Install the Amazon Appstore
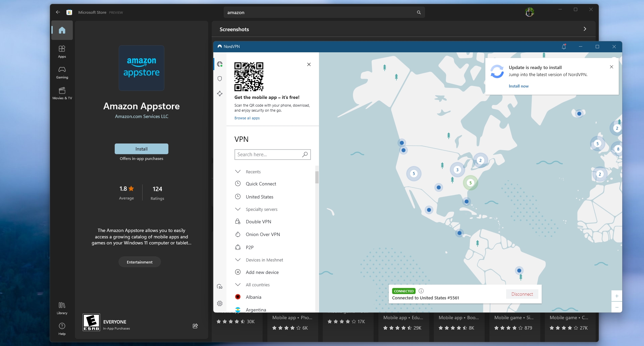 click(x=141, y=149)
